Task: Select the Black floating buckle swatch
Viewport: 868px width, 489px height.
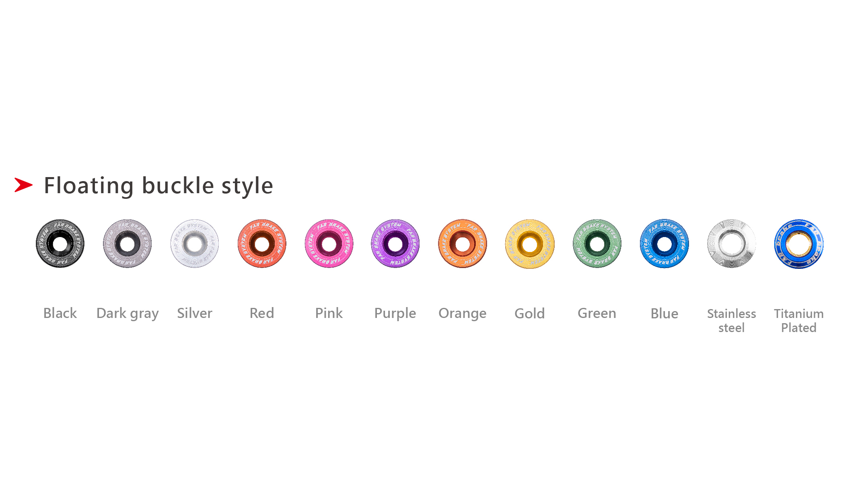Action: pos(60,243)
